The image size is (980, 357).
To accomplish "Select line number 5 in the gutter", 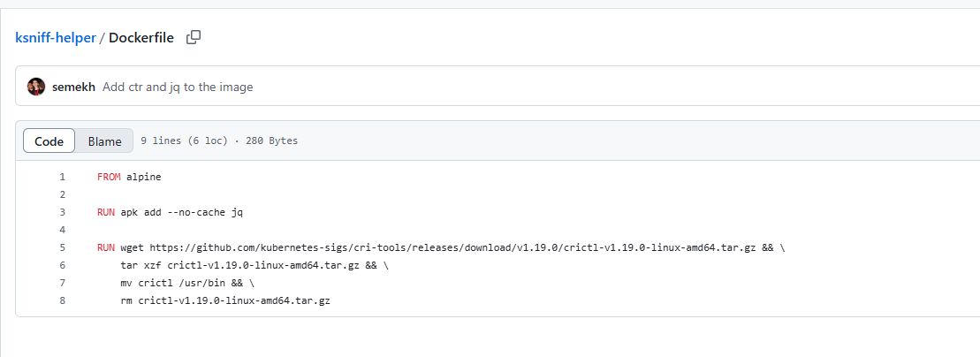I will (63, 248).
